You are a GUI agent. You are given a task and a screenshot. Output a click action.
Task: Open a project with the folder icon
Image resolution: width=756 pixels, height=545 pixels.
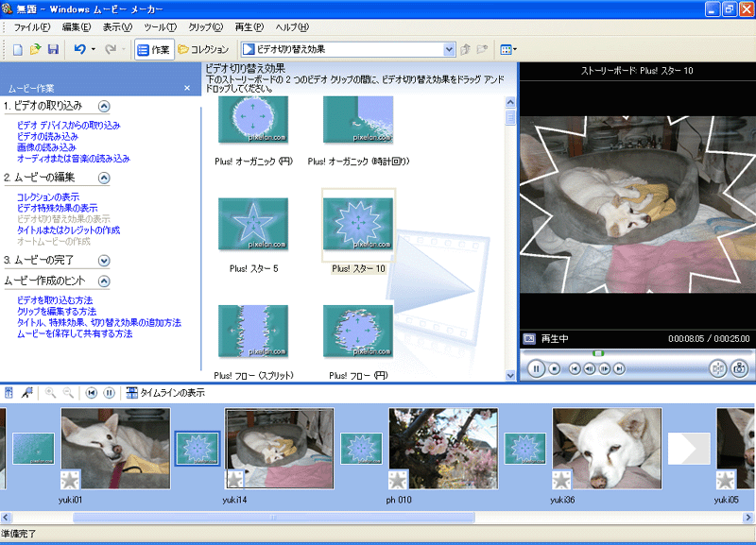tap(35, 50)
